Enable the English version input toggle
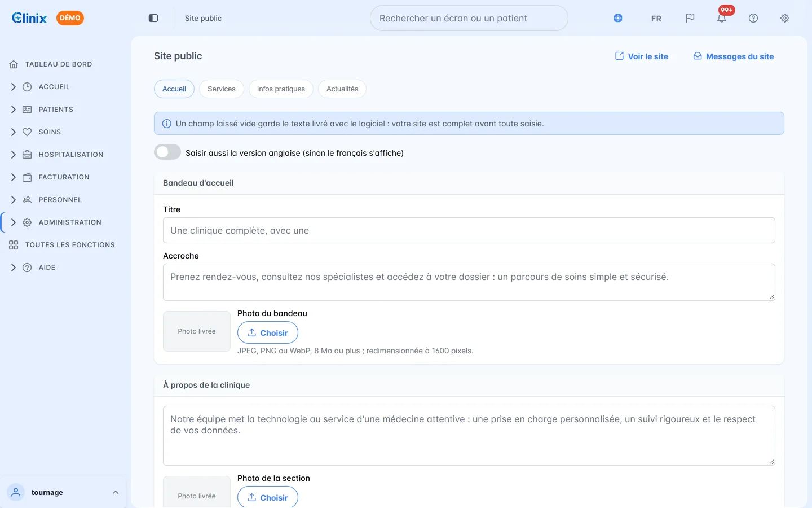Image resolution: width=812 pixels, height=508 pixels. click(x=167, y=152)
